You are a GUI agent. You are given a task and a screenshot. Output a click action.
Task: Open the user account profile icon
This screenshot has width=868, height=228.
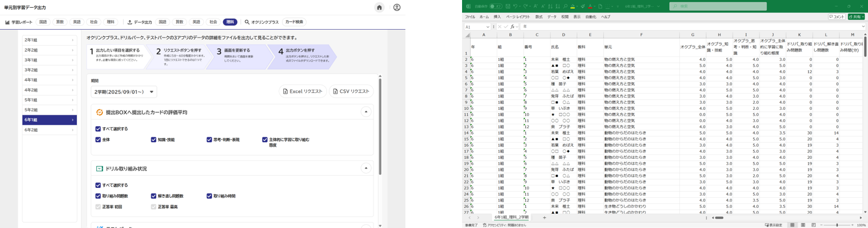click(x=397, y=8)
